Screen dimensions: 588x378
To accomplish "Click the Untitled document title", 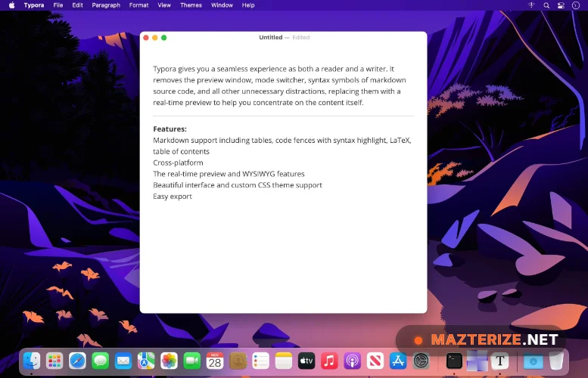I will (270, 37).
